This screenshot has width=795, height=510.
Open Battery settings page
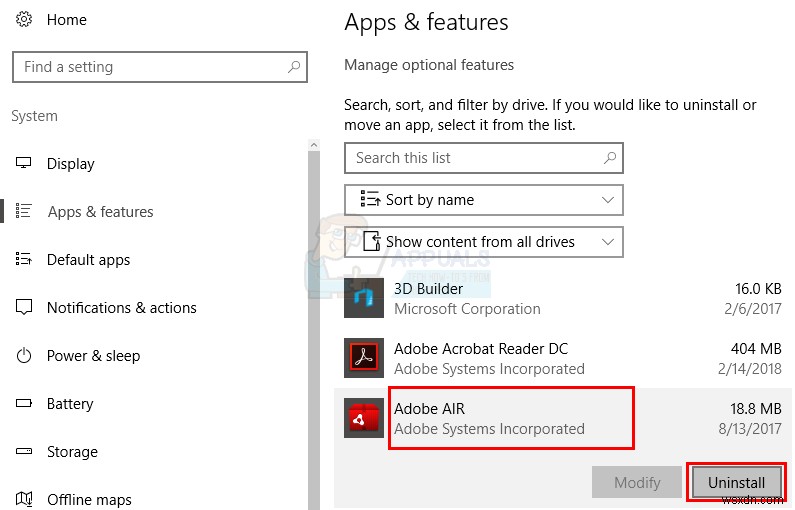pos(70,404)
